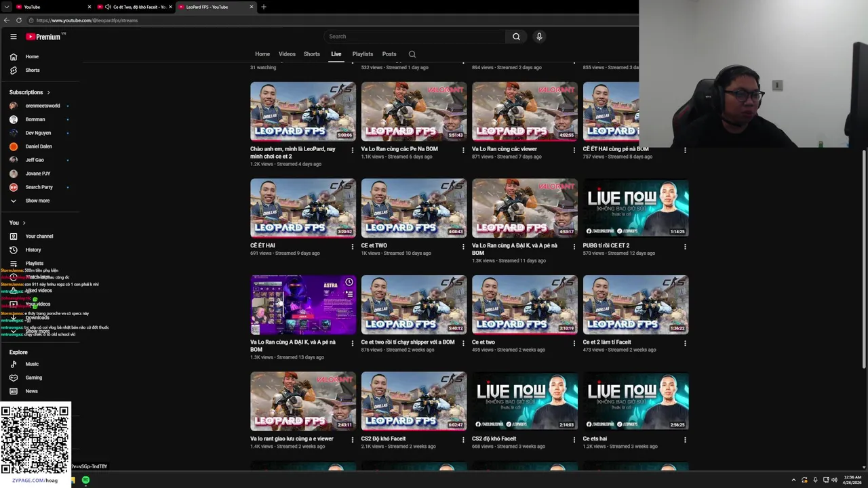Show hidden system tray icons
The width and height of the screenshot is (868, 488).
pyautogui.click(x=793, y=480)
